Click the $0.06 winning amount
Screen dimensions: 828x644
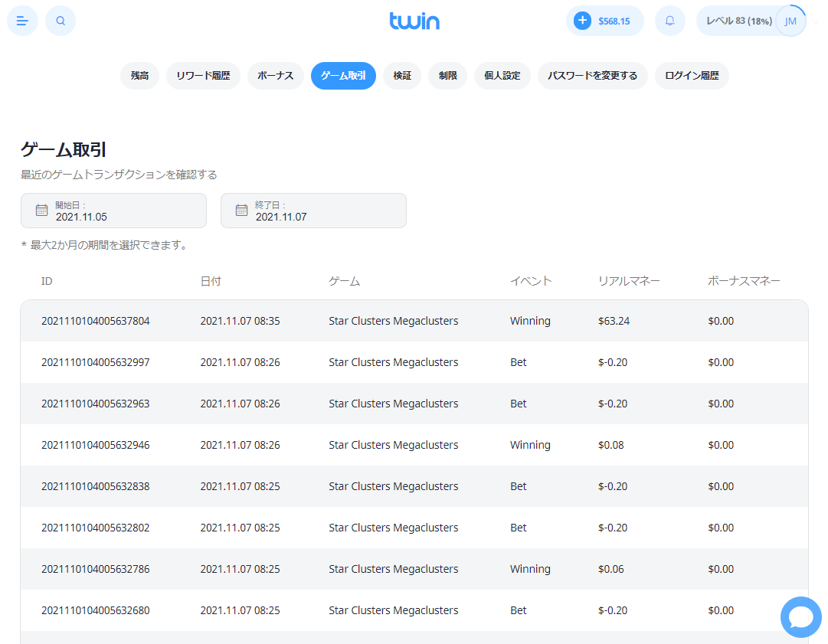[x=611, y=569]
